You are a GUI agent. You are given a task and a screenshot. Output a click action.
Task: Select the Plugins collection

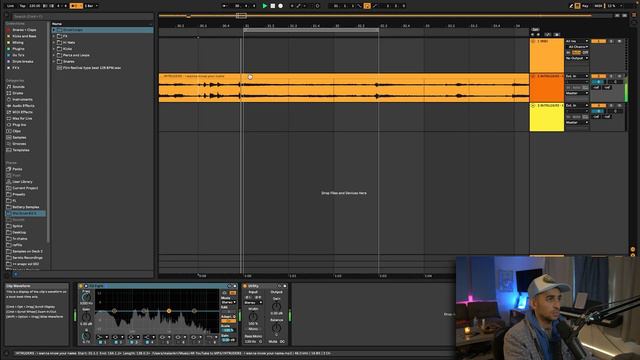18,49
